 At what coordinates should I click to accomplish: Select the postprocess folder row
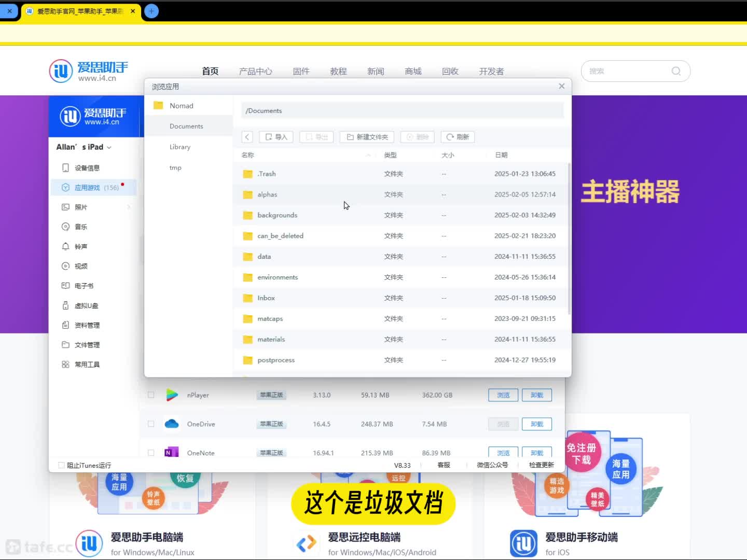click(x=400, y=360)
